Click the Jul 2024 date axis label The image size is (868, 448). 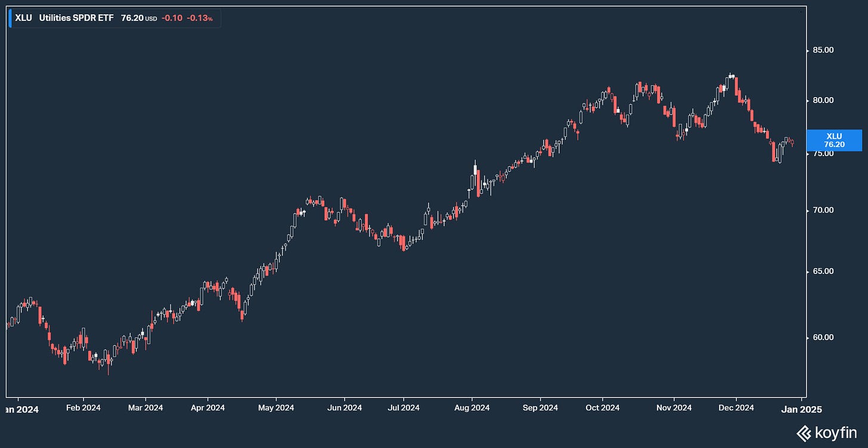pyautogui.click(x=403, y=408)
